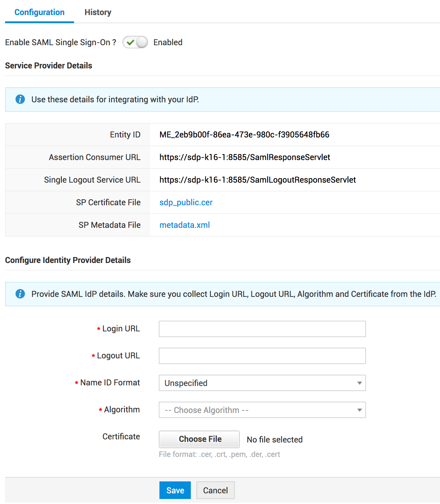This screenshot has height=504, width=440.
Task: Open the Name ID Format dropdown
Action: (x=262, y=383)
